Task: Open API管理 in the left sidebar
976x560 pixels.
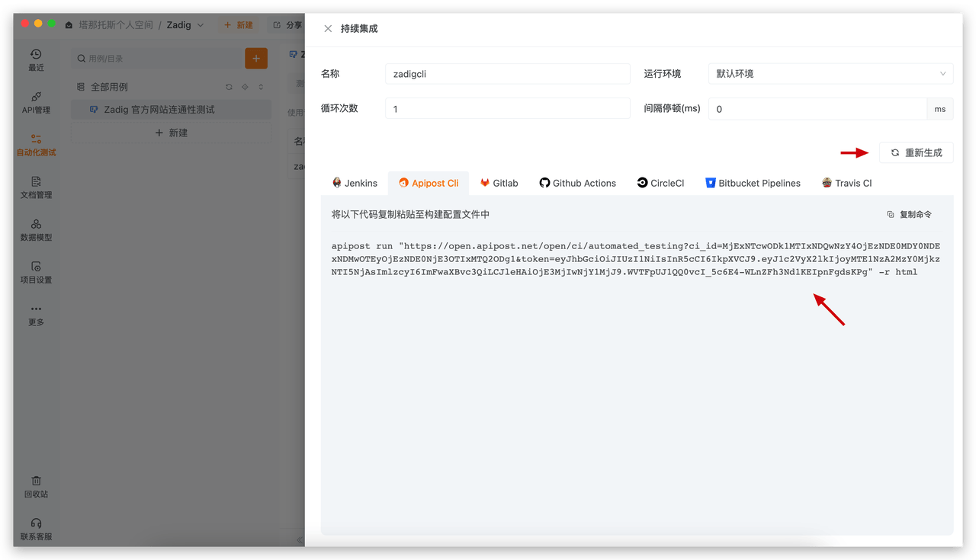Action: (36, 102)
